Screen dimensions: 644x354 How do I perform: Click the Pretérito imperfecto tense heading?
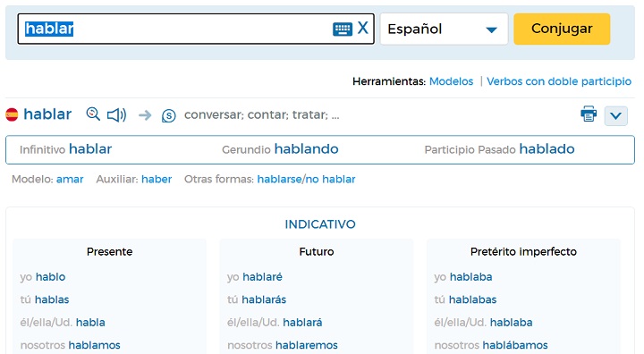tap(523, 251)
